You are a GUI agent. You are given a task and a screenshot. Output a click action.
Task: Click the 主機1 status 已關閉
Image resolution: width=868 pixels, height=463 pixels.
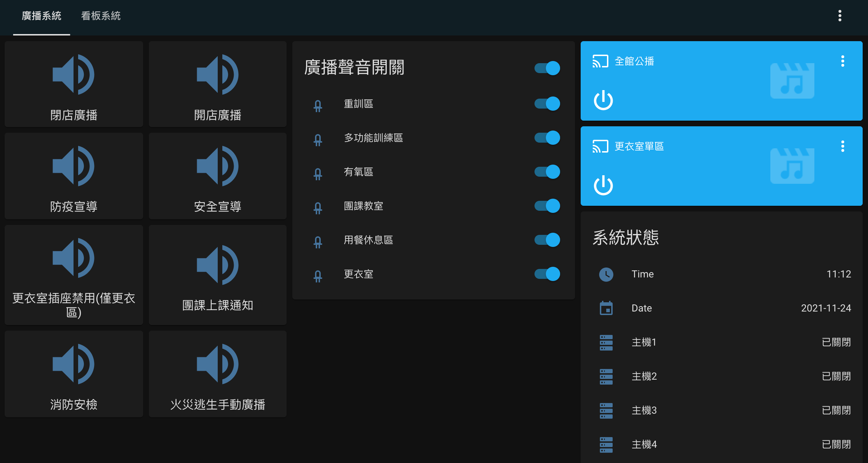(836, 342)
